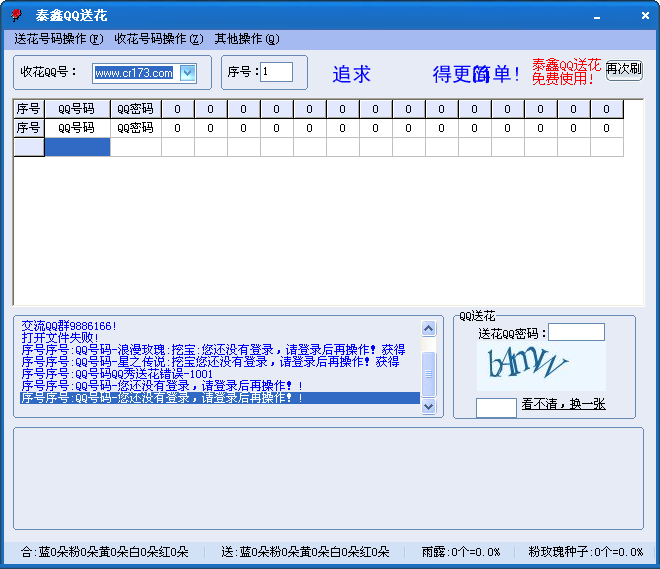Click the 送花QQ密码 input field
This screenshot has height=569, width=660.
(576, 332)
